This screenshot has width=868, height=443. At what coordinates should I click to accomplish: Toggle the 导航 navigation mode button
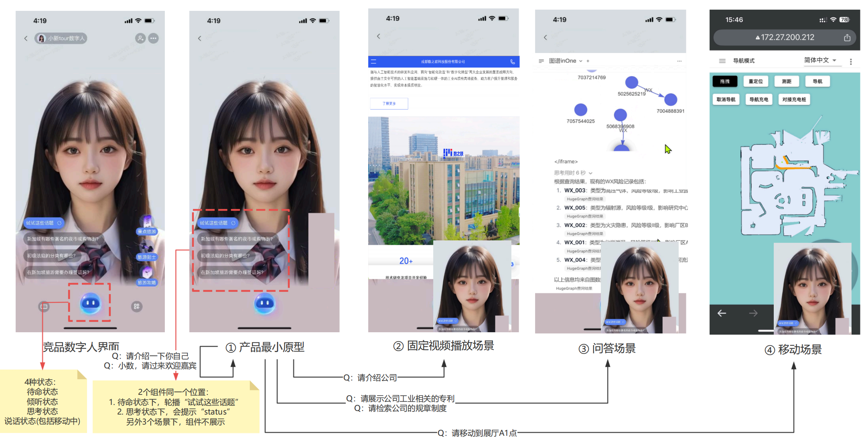[x=817, y=81]
